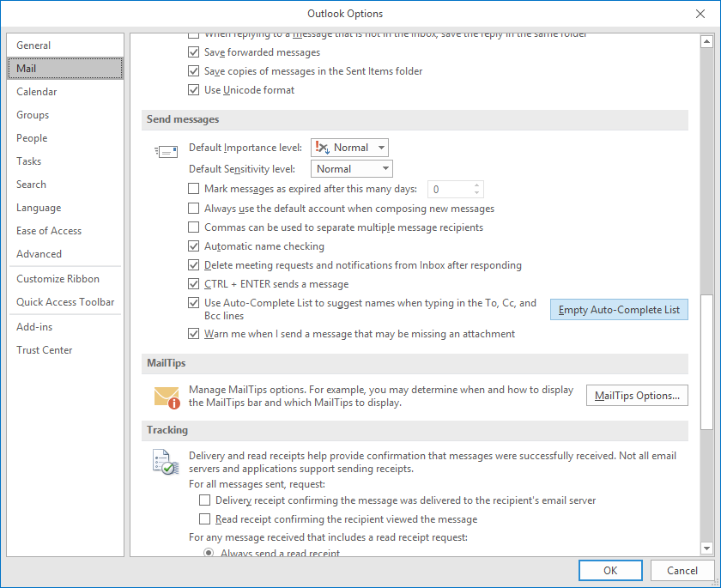Click the vertical scrollbar thumb
Screen dimensions: 721x588
click(706, 362)
